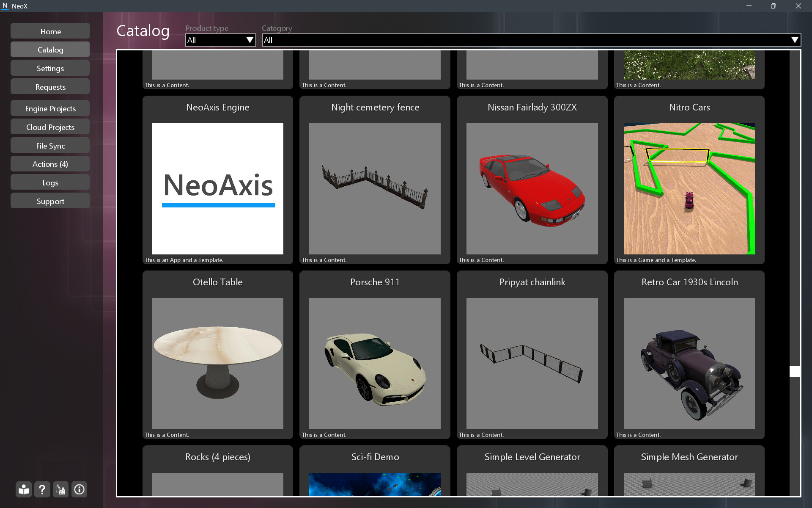The image size is (812, 508).
Task: Select the 'Nissan Fairlady 300ZX' title
Action: [532, 108]
